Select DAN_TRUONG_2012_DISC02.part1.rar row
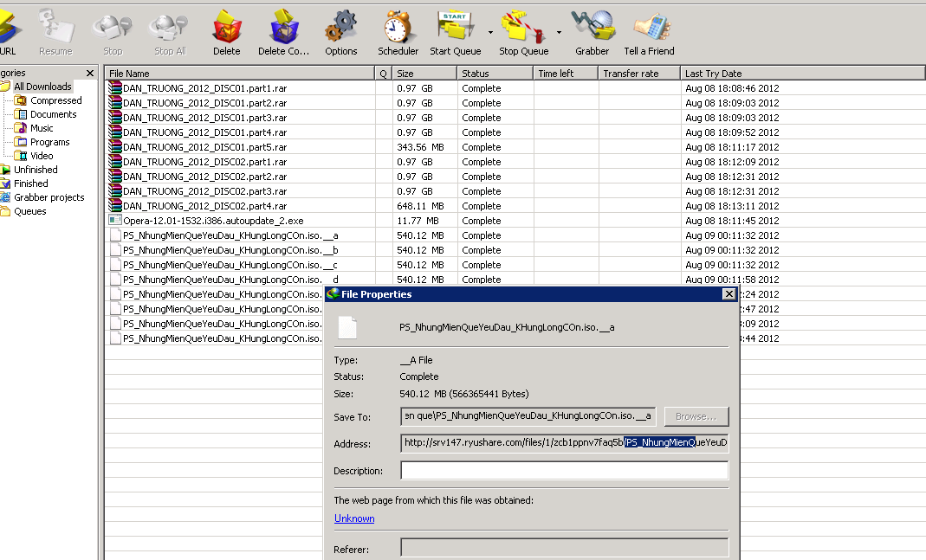 coord(205,162)
